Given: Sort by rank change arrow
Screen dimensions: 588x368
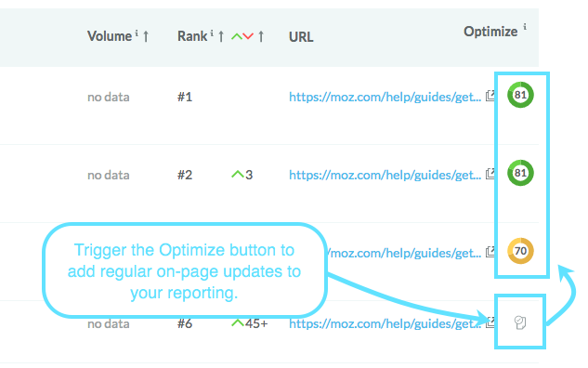Looking at the screenshot, I should (x=261, y=36).
